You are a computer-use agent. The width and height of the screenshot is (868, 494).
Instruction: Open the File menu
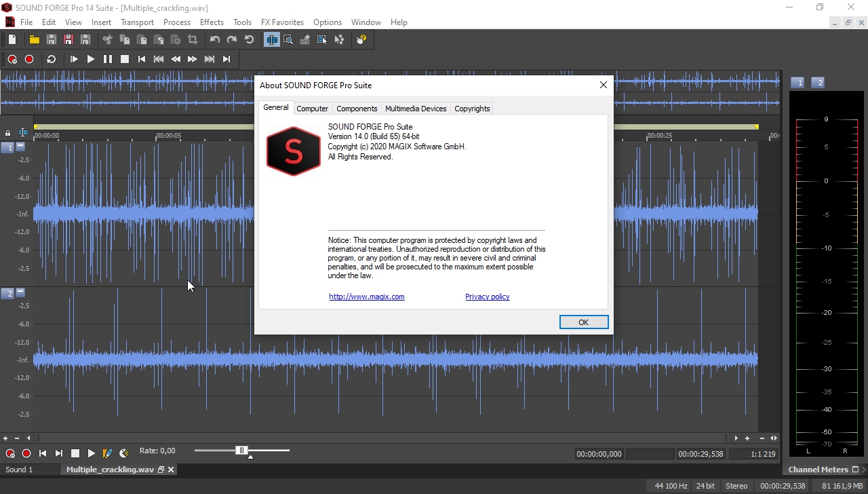(x=26, y=22)
